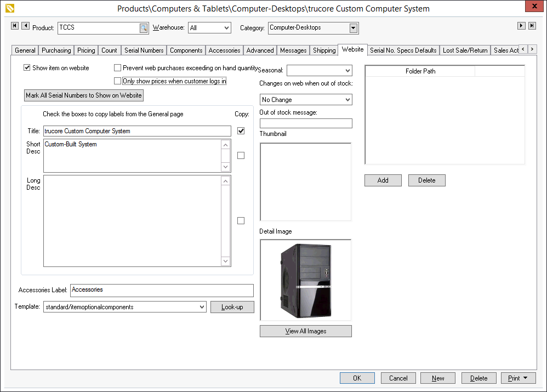547x392 pixels.
Task: Open the Template dropdown list
Action: point(202,308)
